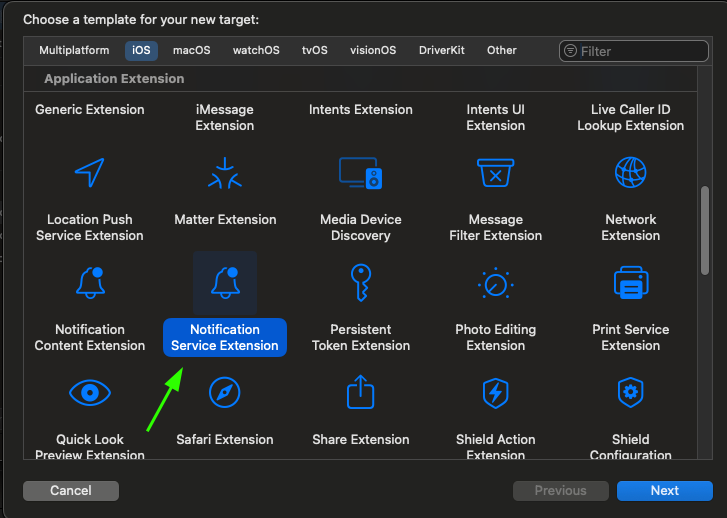Select the iMessage Extension label

click(225, 117)
